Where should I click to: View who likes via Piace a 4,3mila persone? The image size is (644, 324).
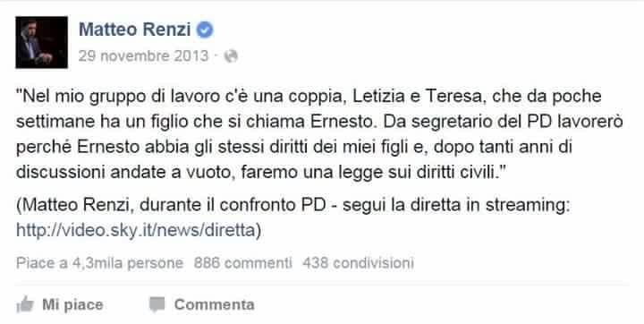100,263
